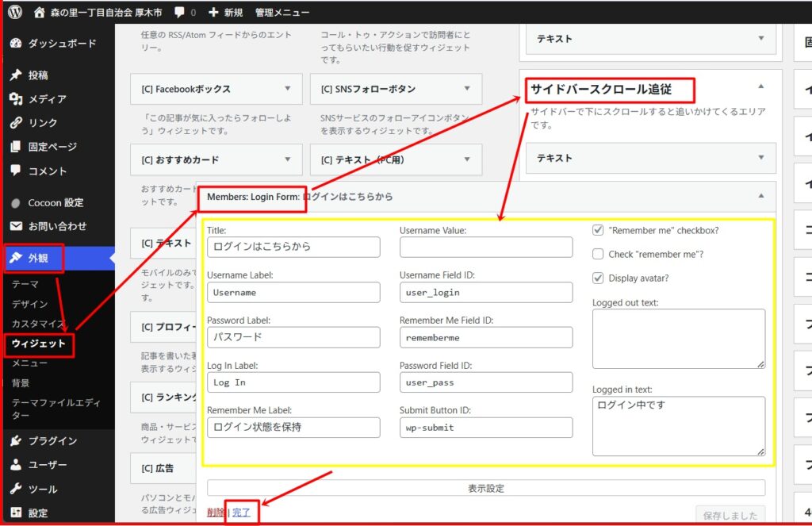The width and height of the screenshot is (812, 526).
Task: Open メディア library icon
Action: click(16, 98)
